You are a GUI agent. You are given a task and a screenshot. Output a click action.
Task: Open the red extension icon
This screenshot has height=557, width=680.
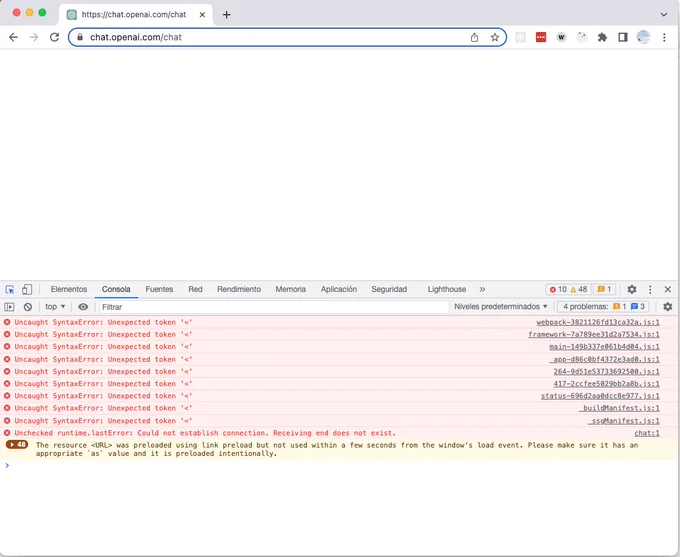(x=541, y=37)
